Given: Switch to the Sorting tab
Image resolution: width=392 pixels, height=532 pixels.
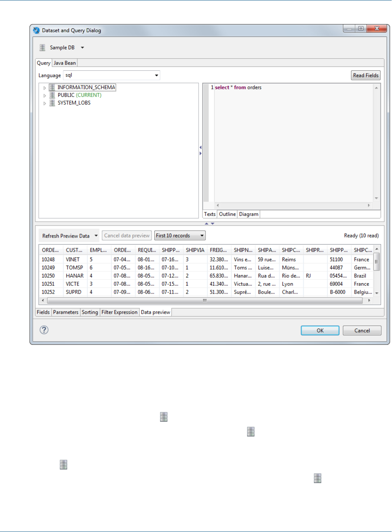Looking at the screenshot, I should pyautogui.click(x=90, y=312).
